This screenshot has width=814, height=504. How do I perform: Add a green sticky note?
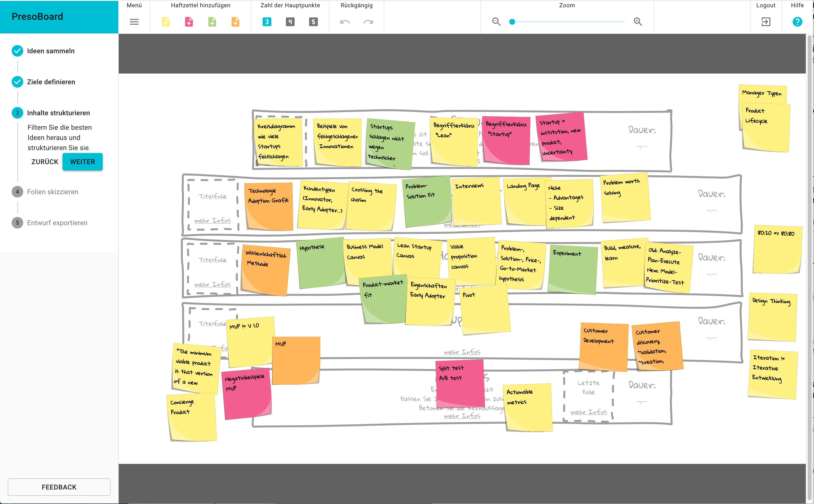[x=212, y=22]
